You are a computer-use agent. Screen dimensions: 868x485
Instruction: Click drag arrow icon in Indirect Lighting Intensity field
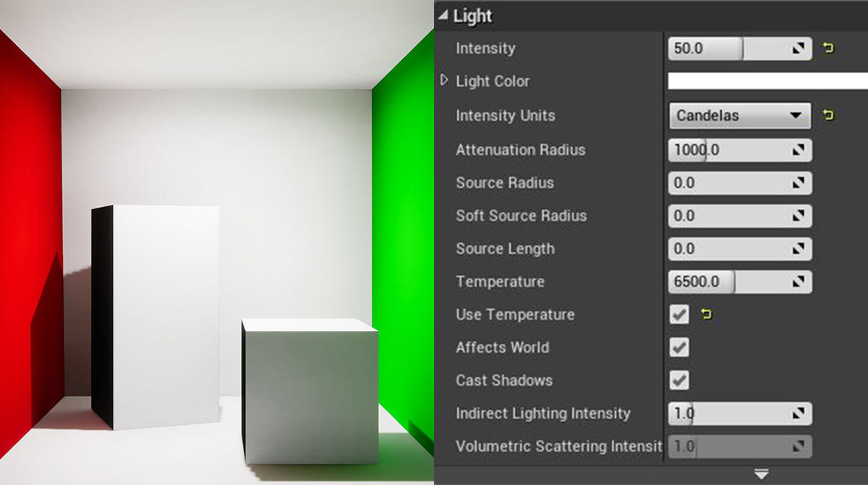[x=799, y=413]
